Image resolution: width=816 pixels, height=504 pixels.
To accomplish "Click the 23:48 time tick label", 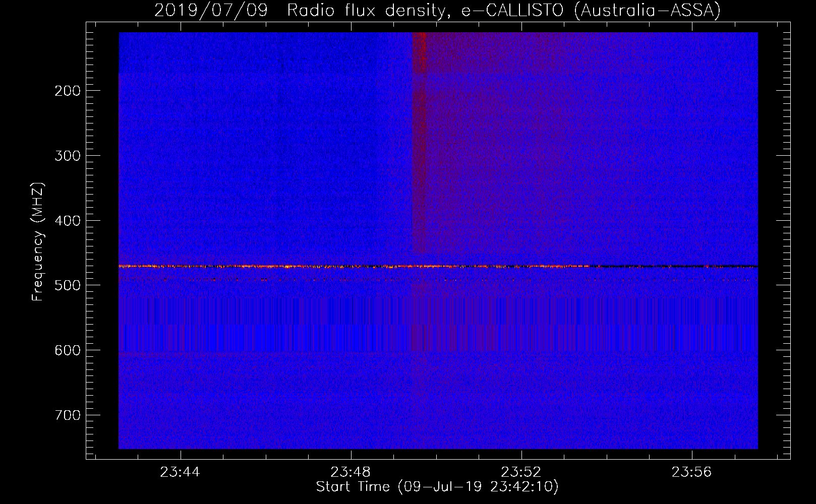I will pyautogui.click(x=351, y=472).
